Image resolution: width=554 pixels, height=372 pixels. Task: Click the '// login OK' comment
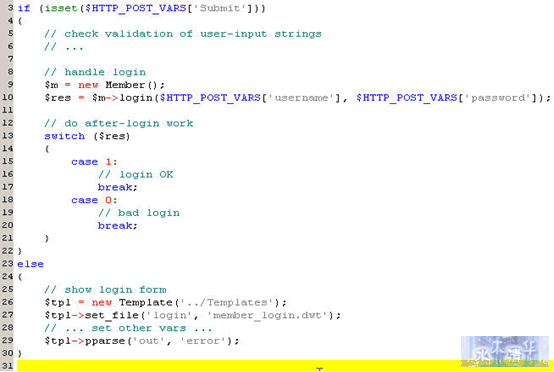tap(136, 174)
